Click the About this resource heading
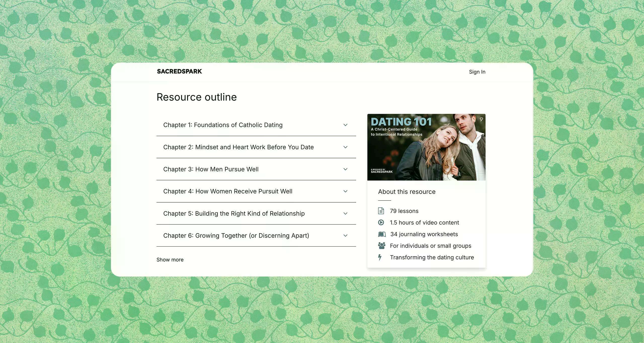Image resolution: width=644 pixels, height=343 pixels. click(407, 192)
